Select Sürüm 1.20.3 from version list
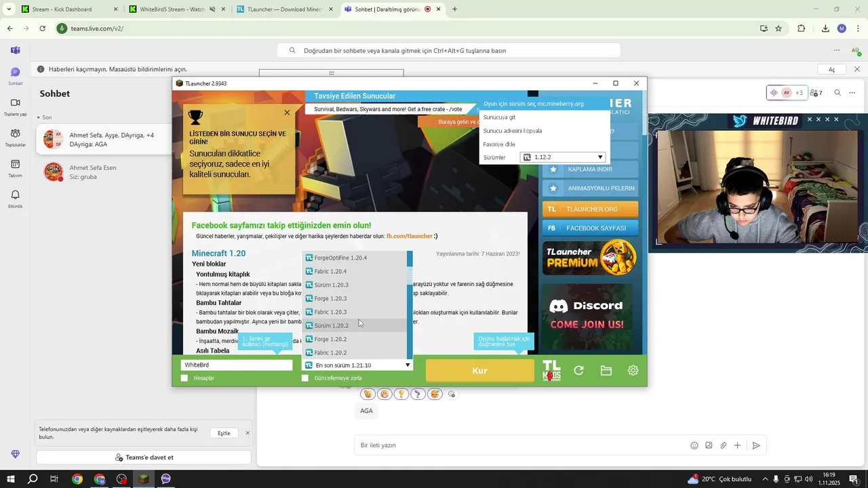This screenshot has width=868, height=488. 355,285
